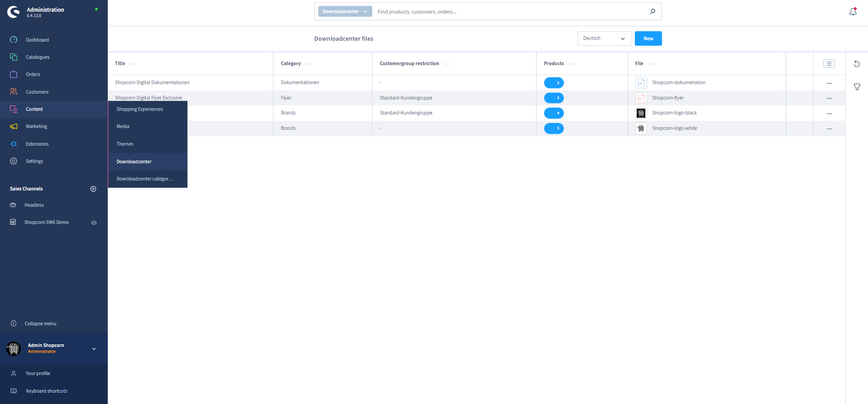Toggle the Shopcorn SW6 Demo eye icon
This screenshot has width=868, height=404.
[94, 223]
